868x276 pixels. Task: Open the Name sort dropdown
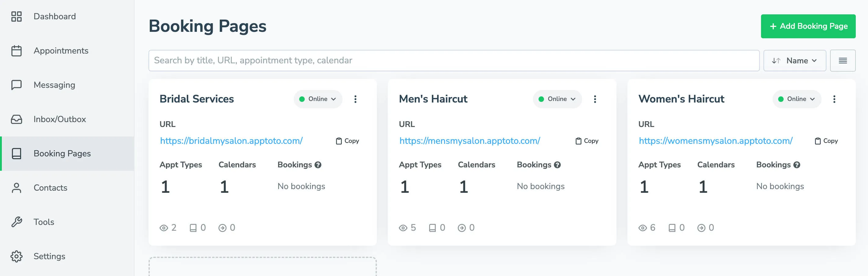[795, 60]
